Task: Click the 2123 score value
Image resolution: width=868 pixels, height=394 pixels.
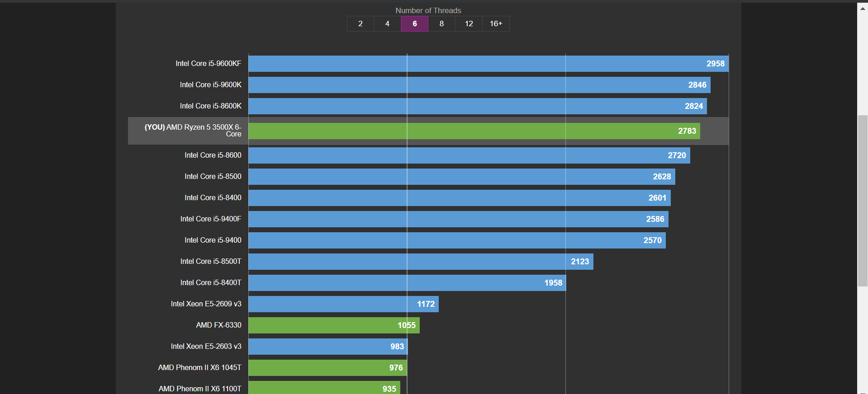Action: click(x=580, y=262)
